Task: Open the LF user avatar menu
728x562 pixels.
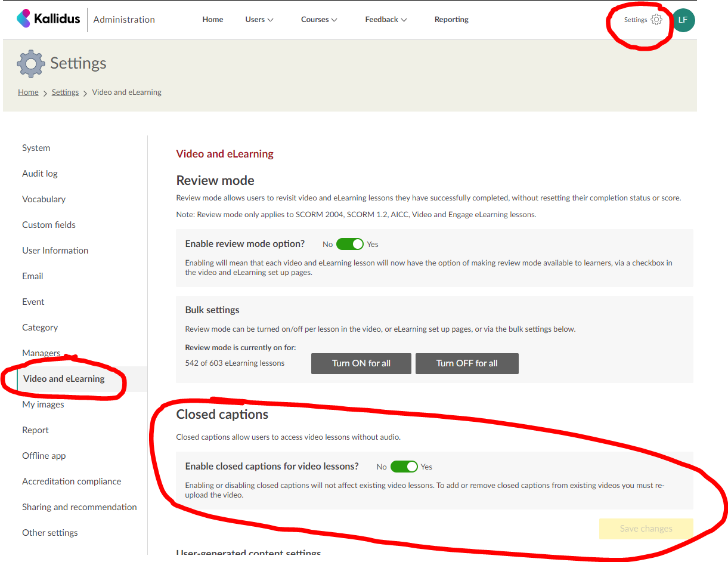Action: pos(683,20)
